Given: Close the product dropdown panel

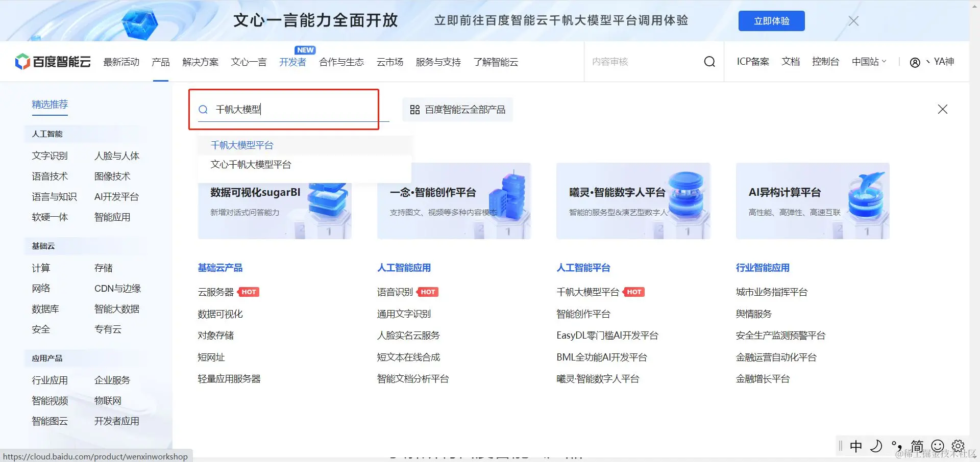Looking at the screenshot, I should 943,109.
